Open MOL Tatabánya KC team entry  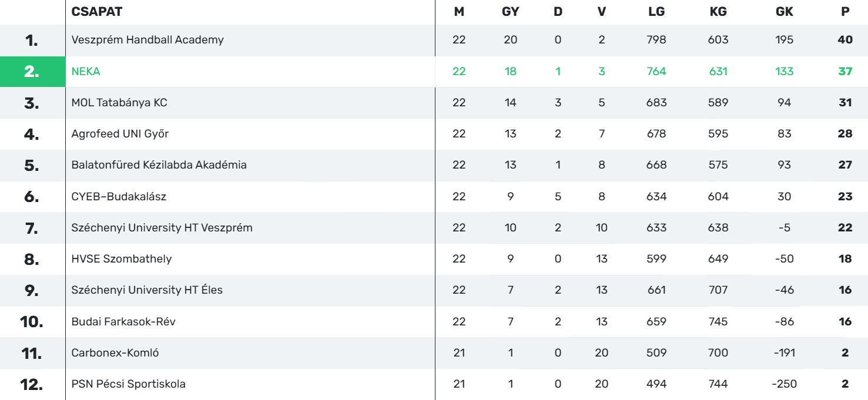[119, 103]
